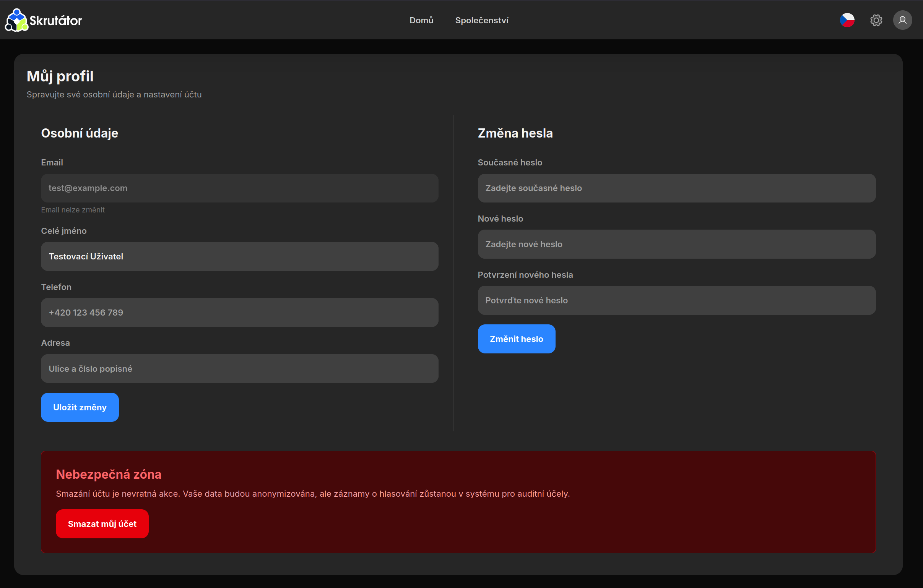Click the Uložit změny button
Viewport: 923px width, 588px height.
[x=80, y=407]
